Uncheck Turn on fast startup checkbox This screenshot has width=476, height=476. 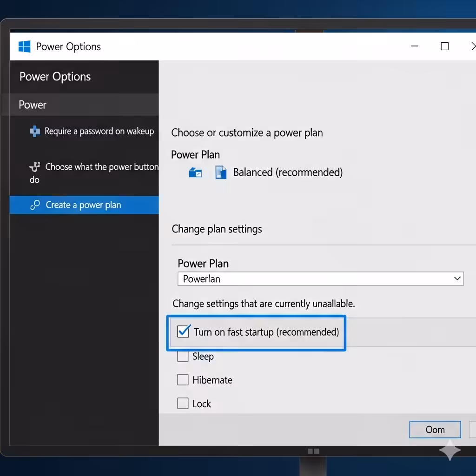point(183,331)
